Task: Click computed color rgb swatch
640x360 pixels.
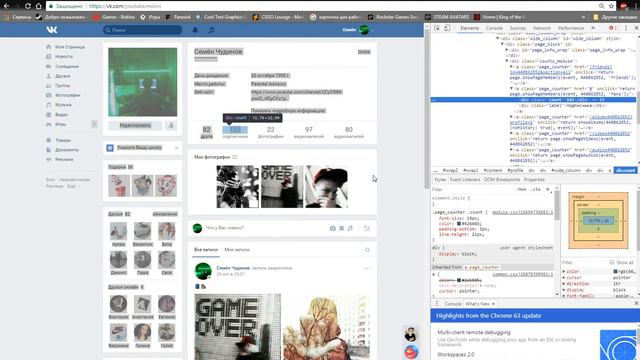Action: (616, 271)
